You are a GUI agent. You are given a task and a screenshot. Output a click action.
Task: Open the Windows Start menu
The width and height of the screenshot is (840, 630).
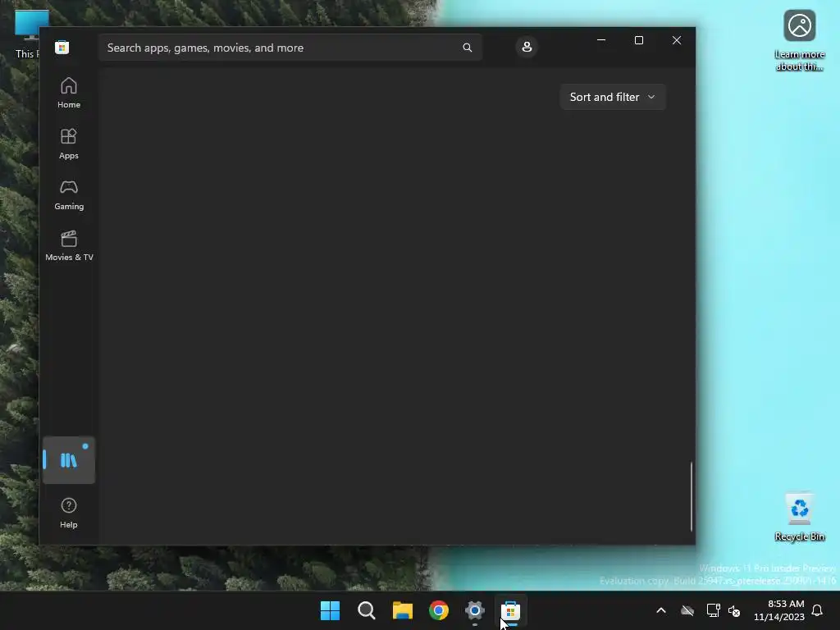pyautogui.click(x=330, y=610)
